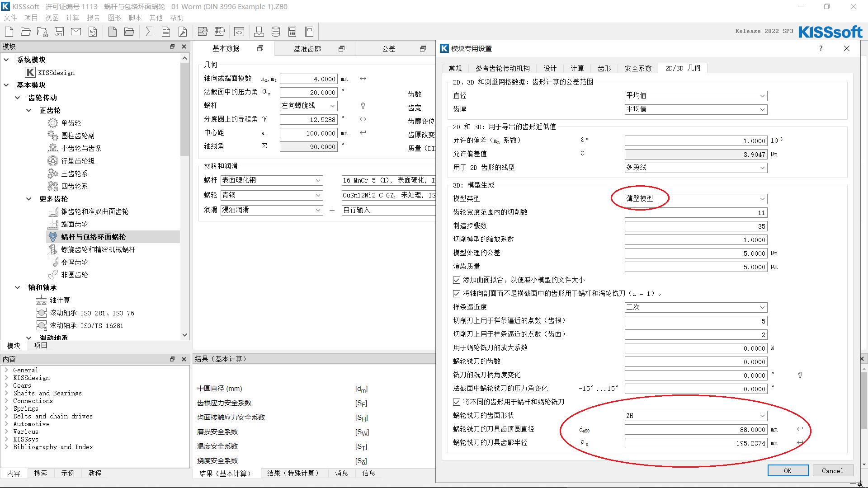Screen dimensions: 868x488
Task: Click the Save floppy disk icon
Action: point(59,32)
